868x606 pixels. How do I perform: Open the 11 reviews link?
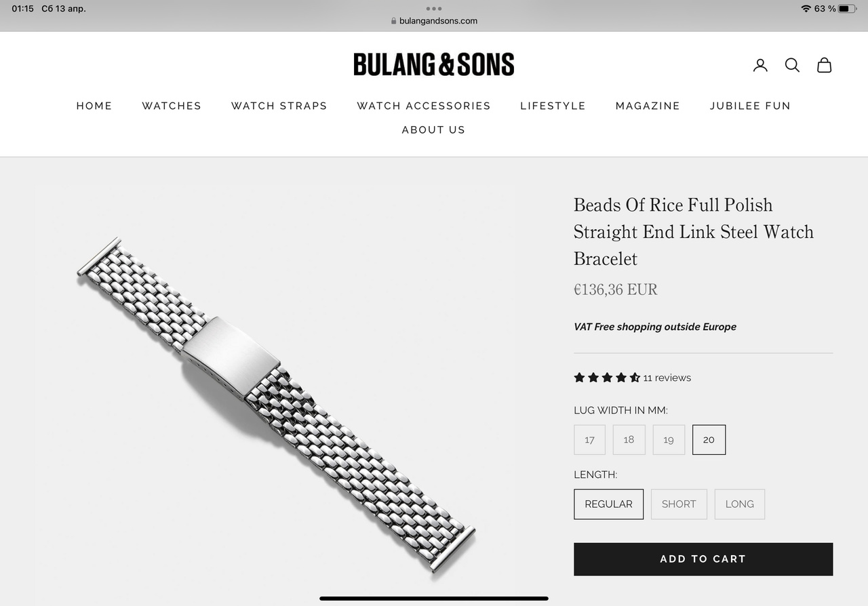click(667, 378)
